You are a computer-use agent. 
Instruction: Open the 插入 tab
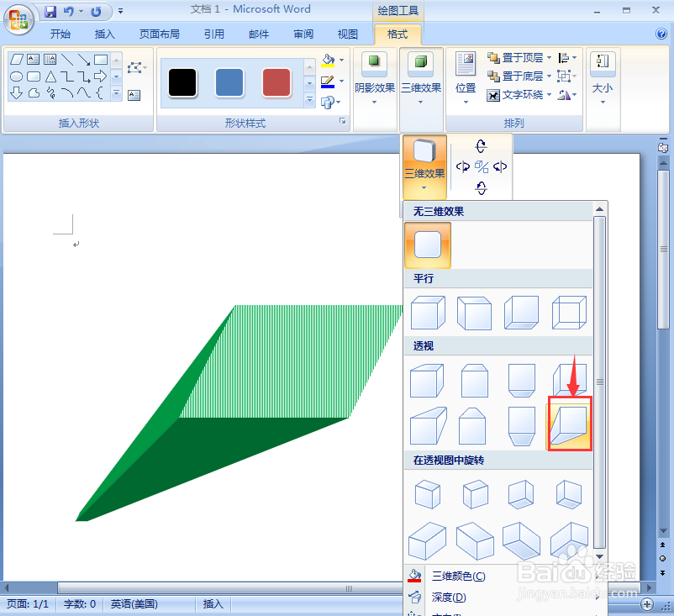pos(104,34)
